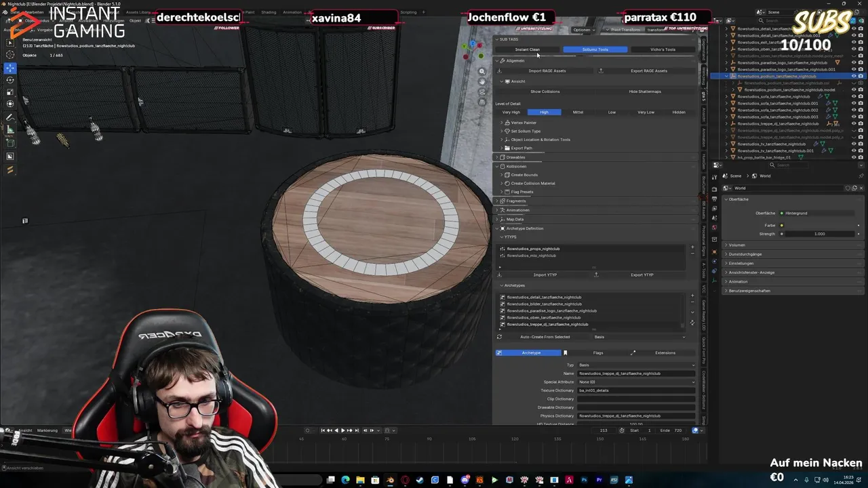868x488 pixels.
Task: Jump to timeline start playback icon
Action: [x=322, y=430]
